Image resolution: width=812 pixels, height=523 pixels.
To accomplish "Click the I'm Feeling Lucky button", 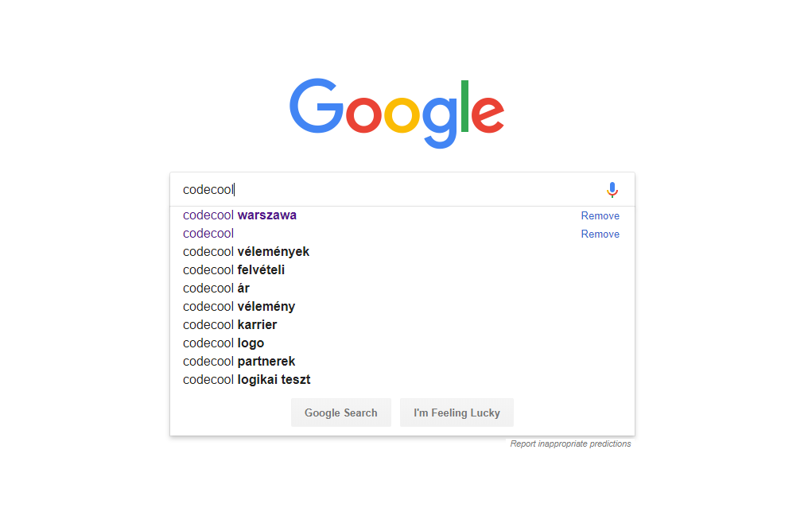I will (457, 413).
